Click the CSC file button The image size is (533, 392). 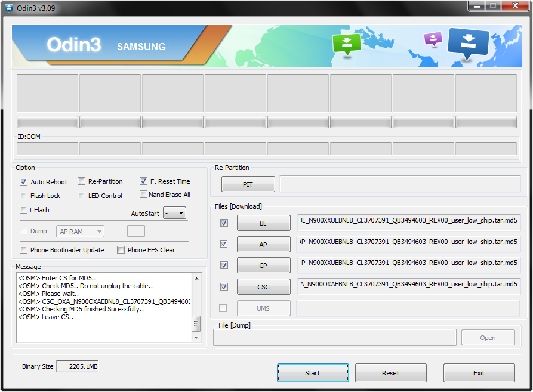(x=263, y=287)
